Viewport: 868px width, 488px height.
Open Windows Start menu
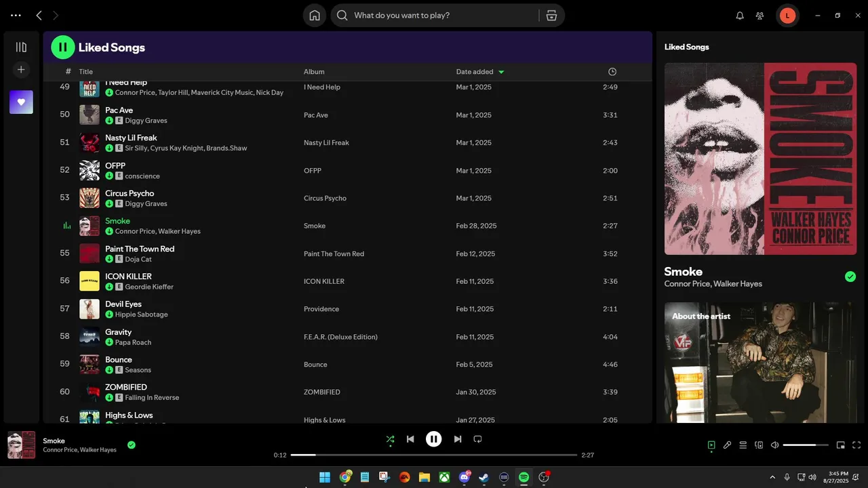tap(325, 477)
